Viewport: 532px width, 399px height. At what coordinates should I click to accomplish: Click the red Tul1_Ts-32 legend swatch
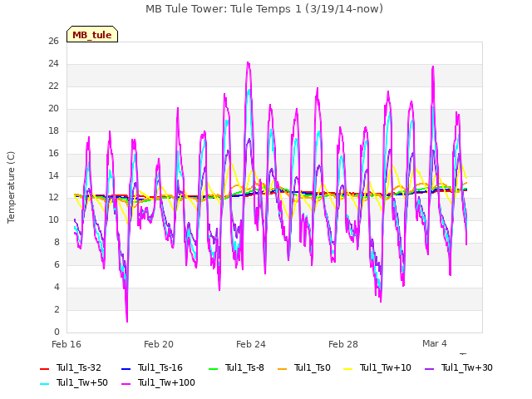pyautogui.click(x=44, y=369)
